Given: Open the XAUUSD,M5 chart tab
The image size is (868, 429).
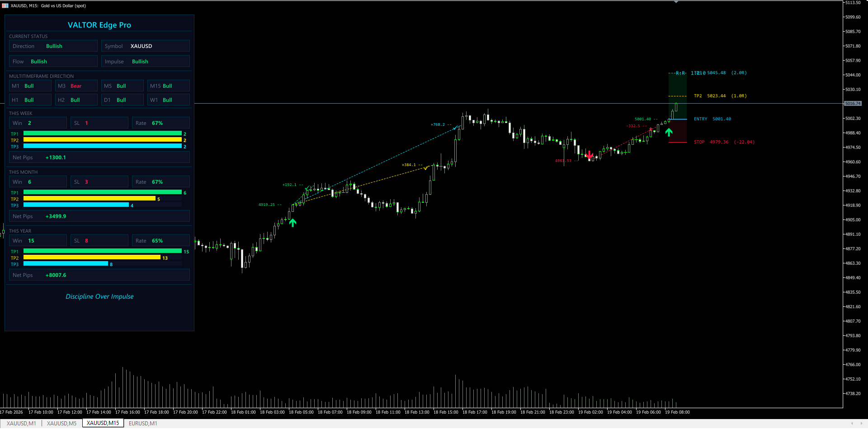Looking at the screenshot, I should [x=61, y=423].
